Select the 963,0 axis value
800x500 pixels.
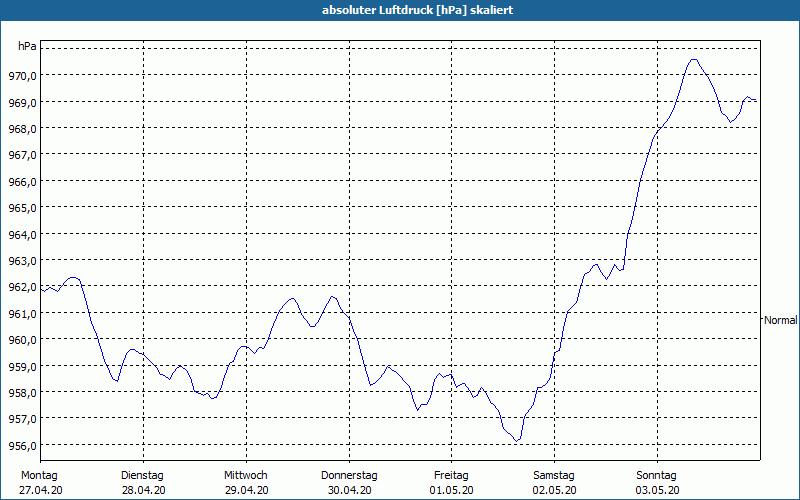(22, 261)
